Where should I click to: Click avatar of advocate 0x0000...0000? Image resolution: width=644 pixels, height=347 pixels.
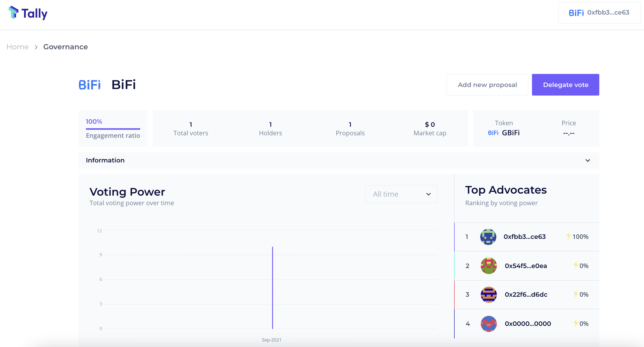coord(489,324)
